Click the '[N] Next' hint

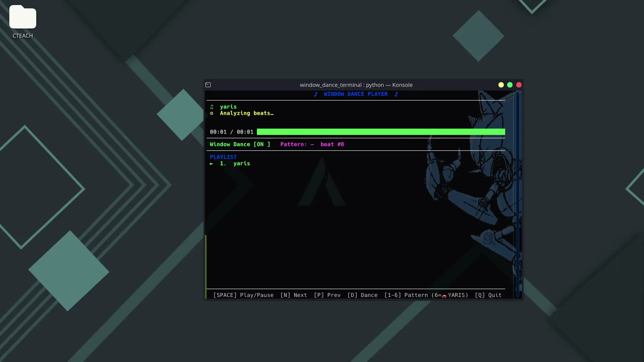click(293, 295)
